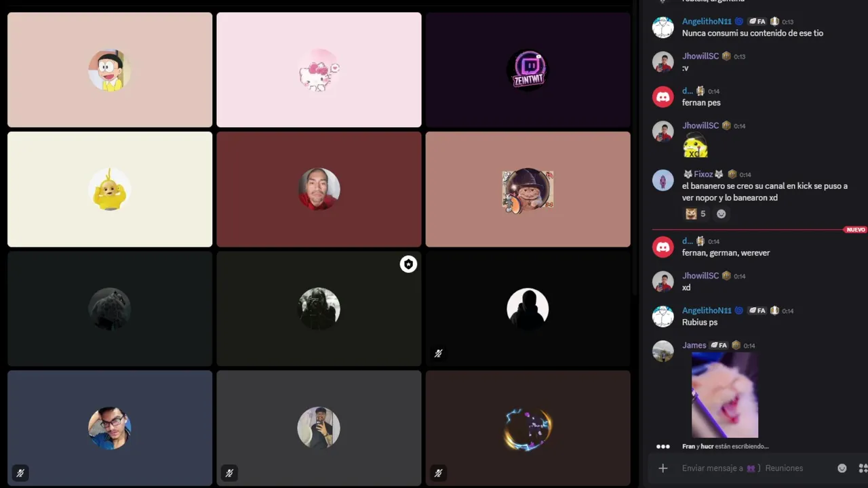Focus the helmet cat avatar tile
The height and width of the screenshot is (488, 868).
coord(528,189)
